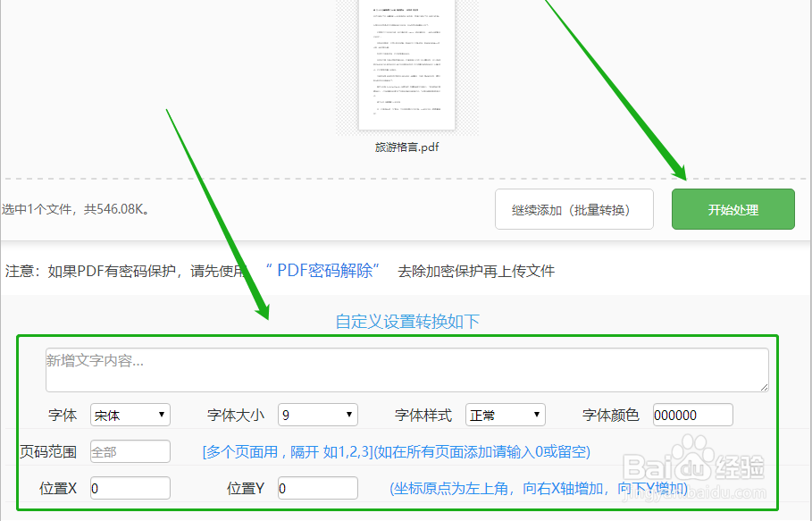Image resolution: width=812 pixels, height=521 pixels.
Task: Click the 页码范围 input showing 全部
Action: click(130, 451)
